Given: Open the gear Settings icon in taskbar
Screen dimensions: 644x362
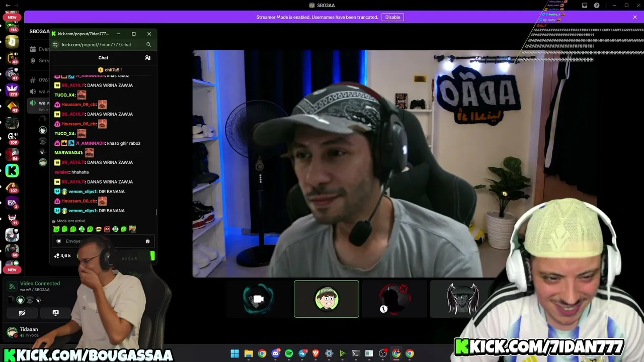Looking at the screenshot, I should coord(329,353).
